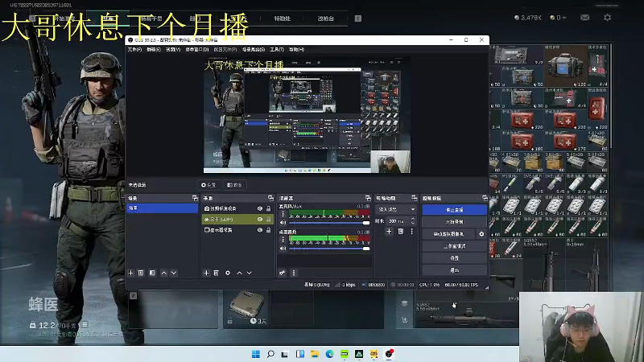Open Windows Start button on taskbar
644x362 pixels.
(x=255, y=354)
